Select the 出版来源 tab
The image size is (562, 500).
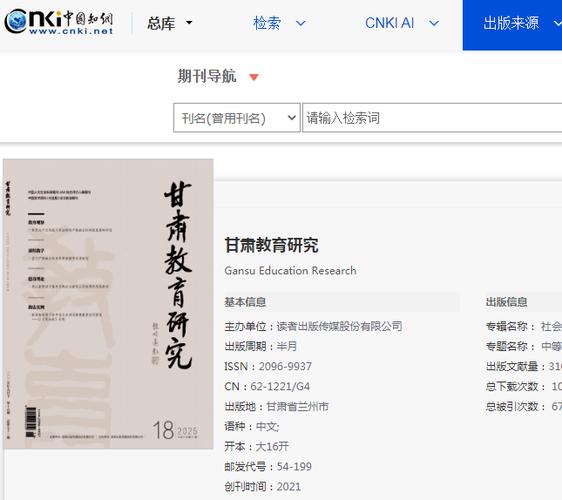click(512, 24)
